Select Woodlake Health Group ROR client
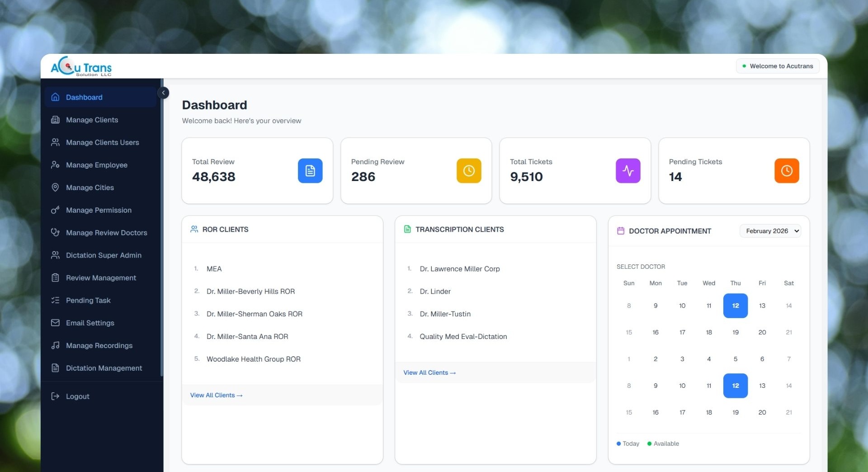The image size is (868, 472). point(254,359)
